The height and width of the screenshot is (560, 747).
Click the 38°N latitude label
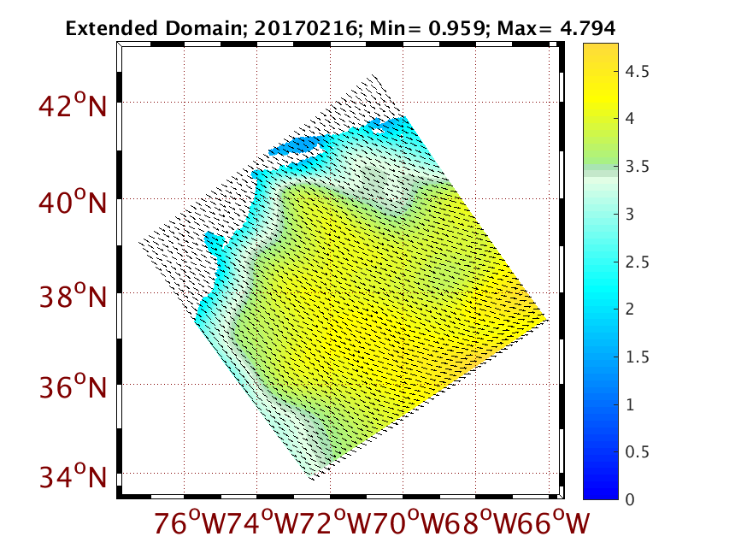tap(72, 299)
